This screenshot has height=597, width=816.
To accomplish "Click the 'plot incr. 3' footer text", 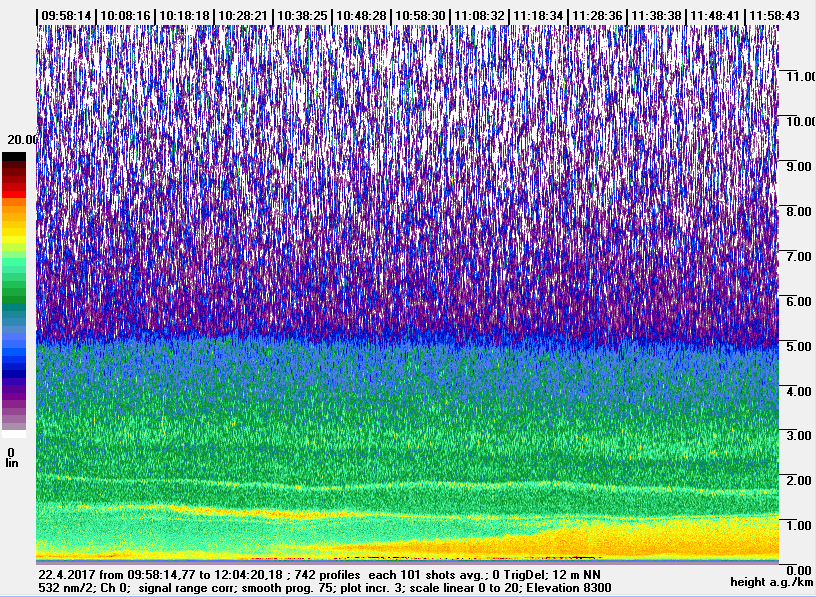I will [x=369, y=588].
